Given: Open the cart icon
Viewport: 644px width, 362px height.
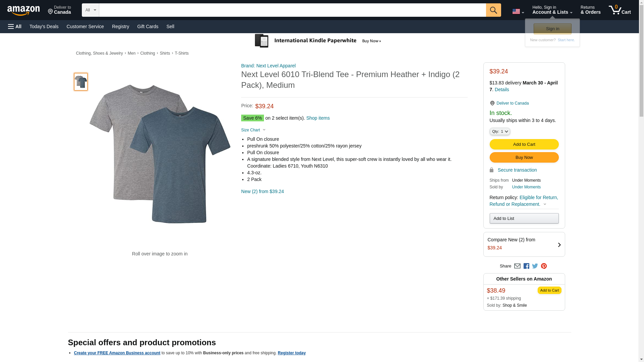Looking at the screenshot, I should click(x=620, y=10).
